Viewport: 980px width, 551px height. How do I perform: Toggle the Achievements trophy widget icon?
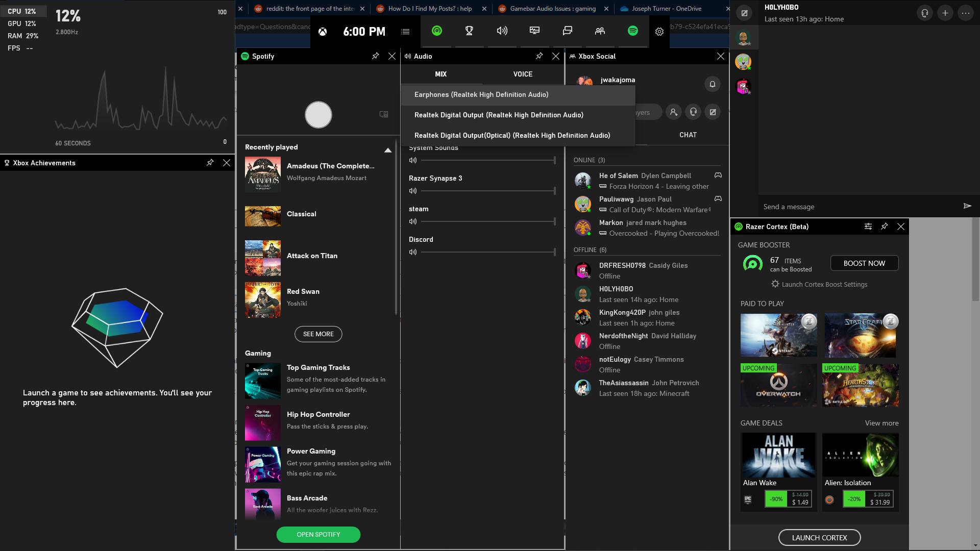469,31
